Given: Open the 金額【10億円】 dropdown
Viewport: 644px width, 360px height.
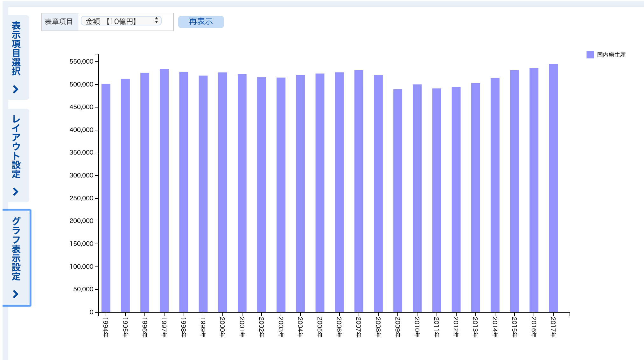Looking at the screenshot, I should click(x=121, y=21).
